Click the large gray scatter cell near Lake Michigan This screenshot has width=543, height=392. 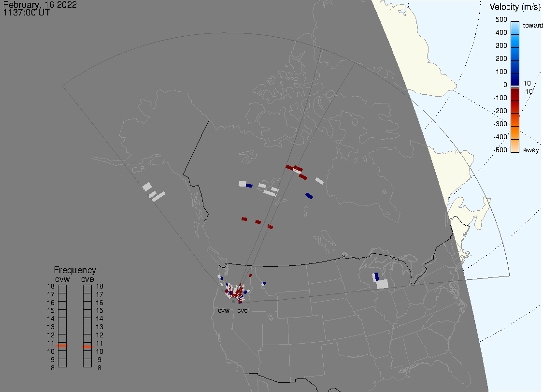coord(382,284)
